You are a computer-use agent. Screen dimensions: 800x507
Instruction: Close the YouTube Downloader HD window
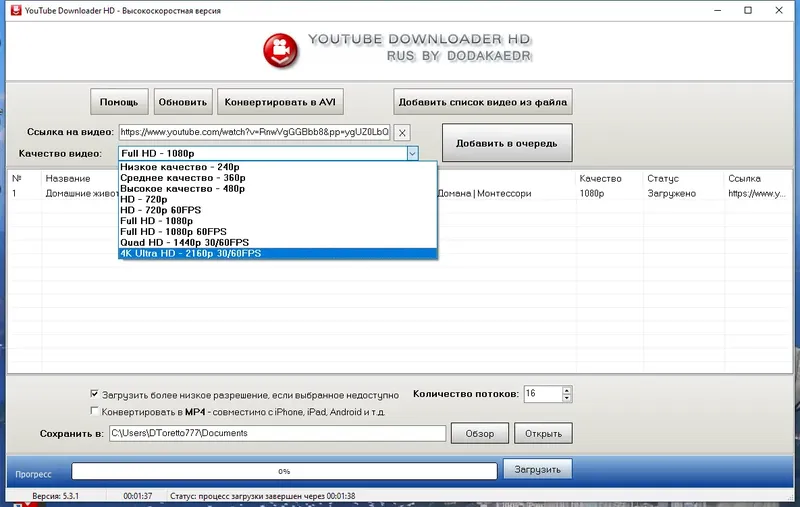(x=779, y=10)
